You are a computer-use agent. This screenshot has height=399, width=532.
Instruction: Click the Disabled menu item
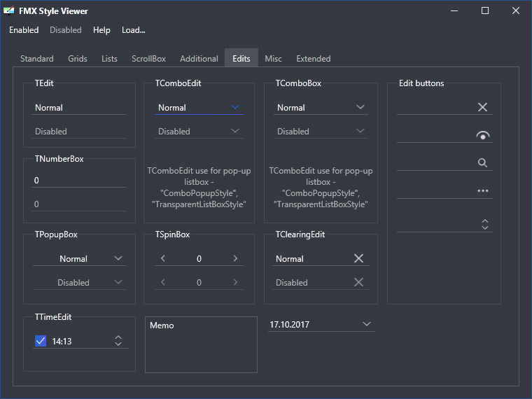coord(66,30)
